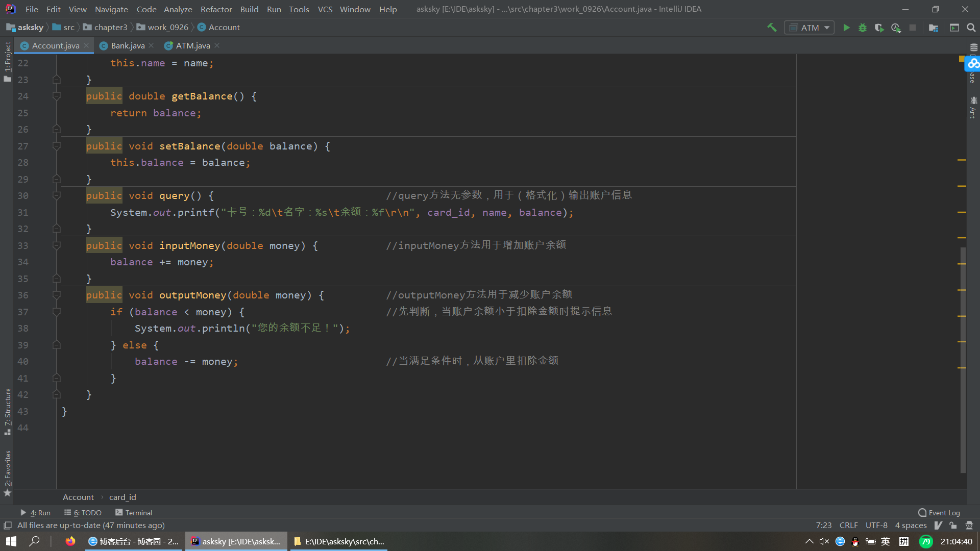Toggle Hector inspections icon in status bar
The width and height of the screenshot is (980, 551).
click(x=969, y=525)
